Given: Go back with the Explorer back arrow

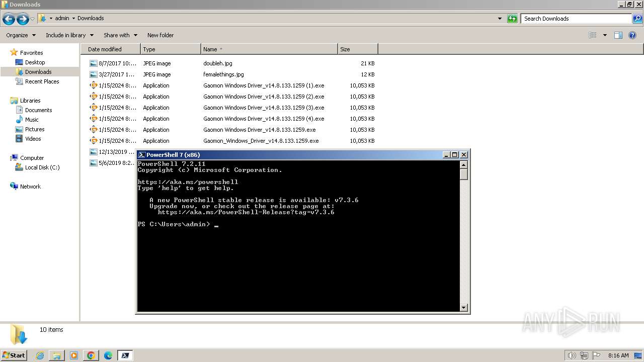Looking at the screenshot, I should [9, 19].
